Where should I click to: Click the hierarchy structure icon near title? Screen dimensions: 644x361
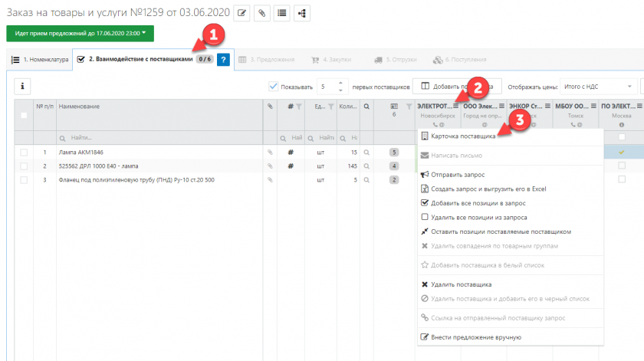301,13
